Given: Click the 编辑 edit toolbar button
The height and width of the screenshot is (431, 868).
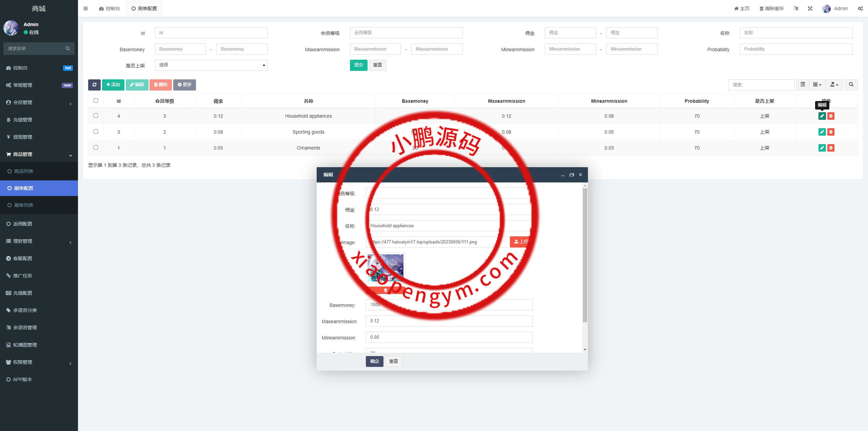Looking at the screenshot, I should pyautogui.click(x=137, y=85).
